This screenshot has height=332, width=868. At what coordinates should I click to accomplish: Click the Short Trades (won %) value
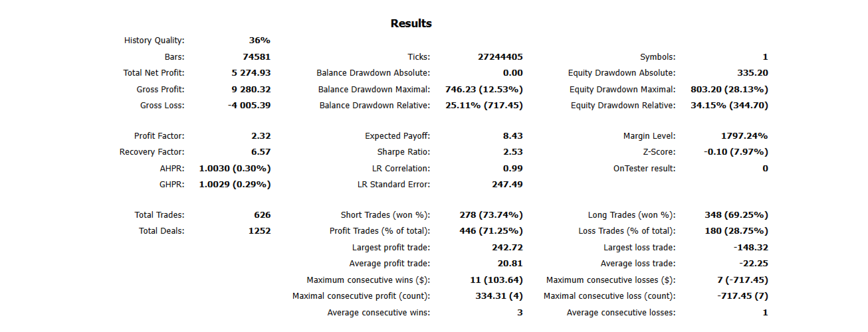pos(491,215)
